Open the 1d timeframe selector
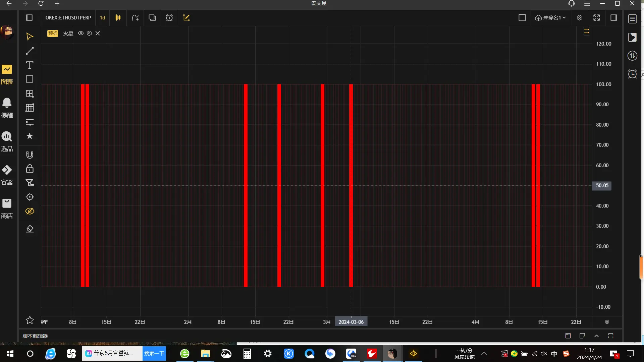644x362 pixels. 103,18
